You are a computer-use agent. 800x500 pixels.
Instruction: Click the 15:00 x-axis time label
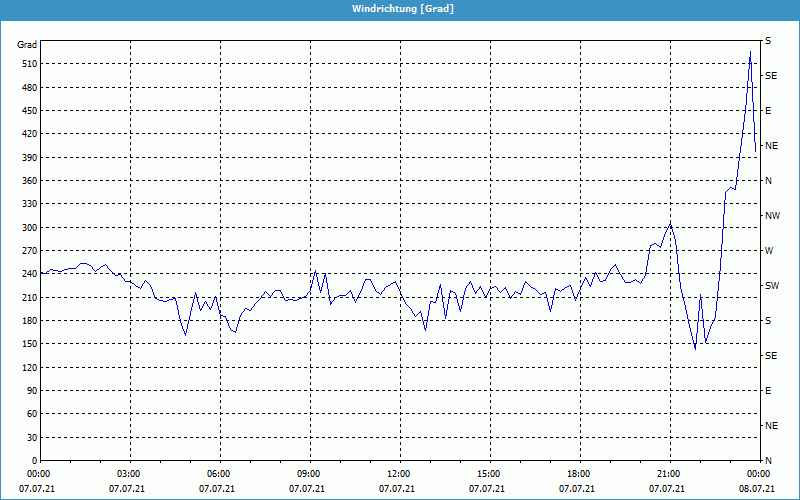tap(489, 474)
